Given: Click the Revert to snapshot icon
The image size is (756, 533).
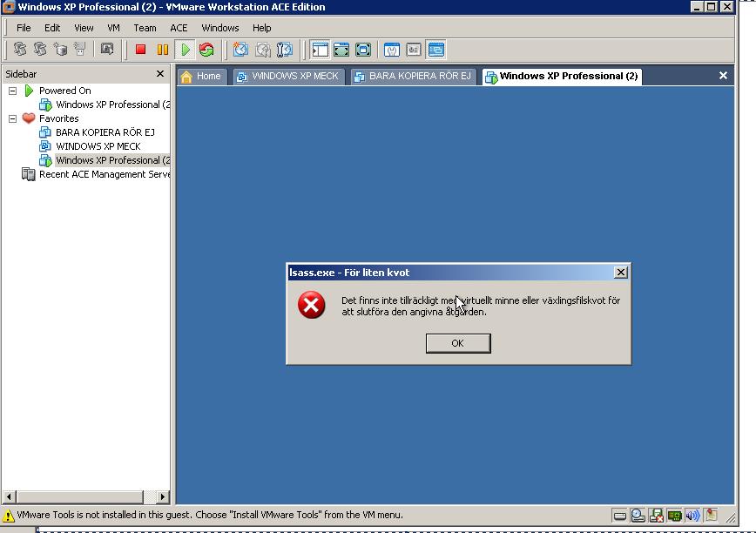Looking at the screenshot, I should pyautogui.click(x=263, y=50).
